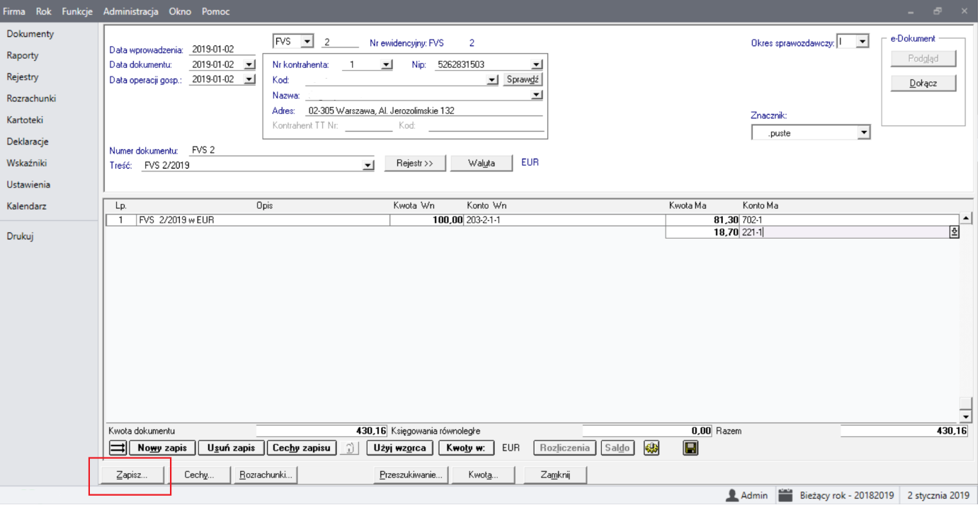This screenshot has height=505, width=980.
Task: Click the Konto Wn cell 203-2-1-1
Action: coord(565,220)
